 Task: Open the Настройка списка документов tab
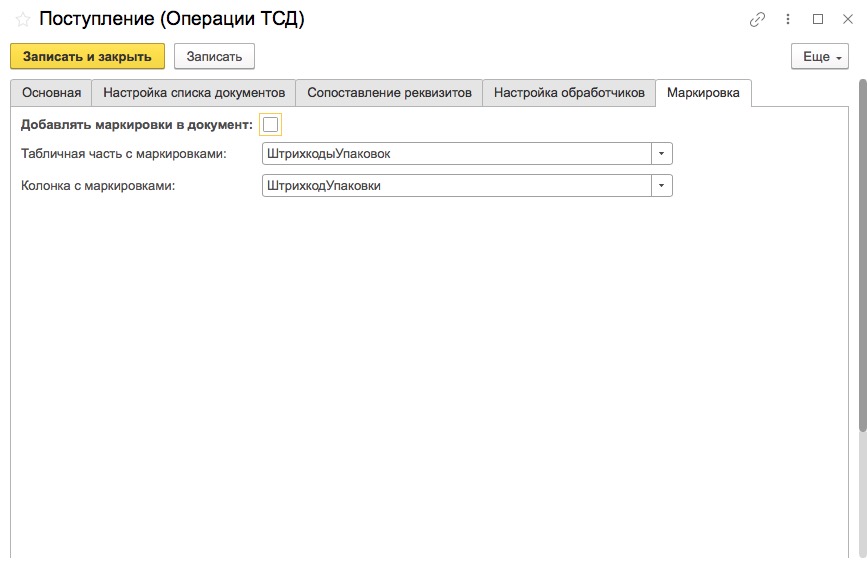pyautogui.click(x=194, y=93)
